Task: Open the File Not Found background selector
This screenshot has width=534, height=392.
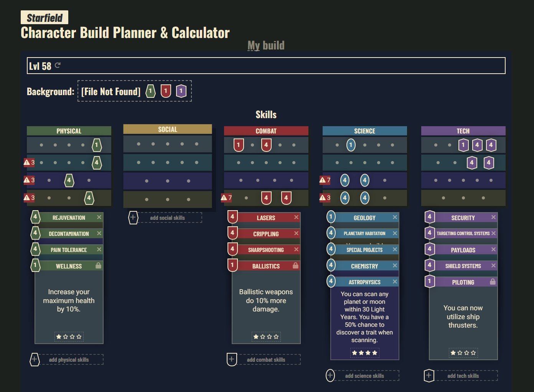Action: click(110, 91)
